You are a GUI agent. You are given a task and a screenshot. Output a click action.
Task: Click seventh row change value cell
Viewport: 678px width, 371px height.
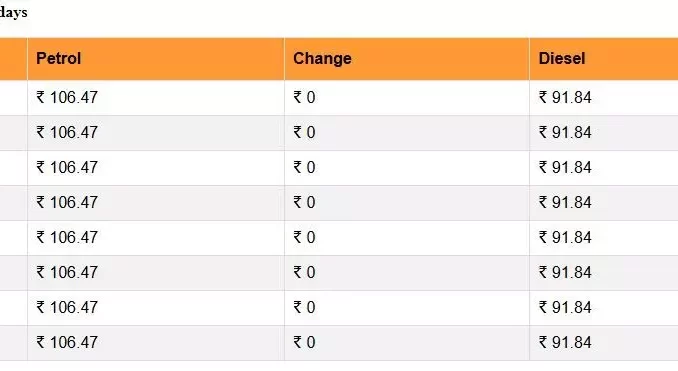coord(406,308)
